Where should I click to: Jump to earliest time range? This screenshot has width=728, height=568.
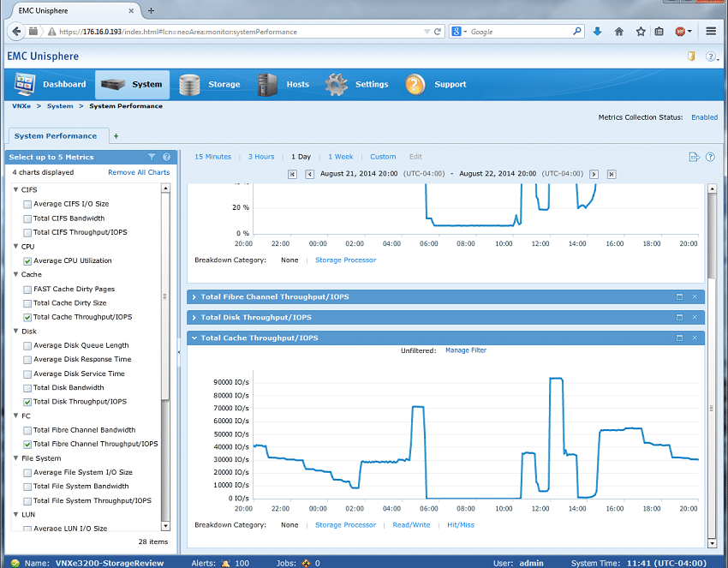(x=292, y=174)
